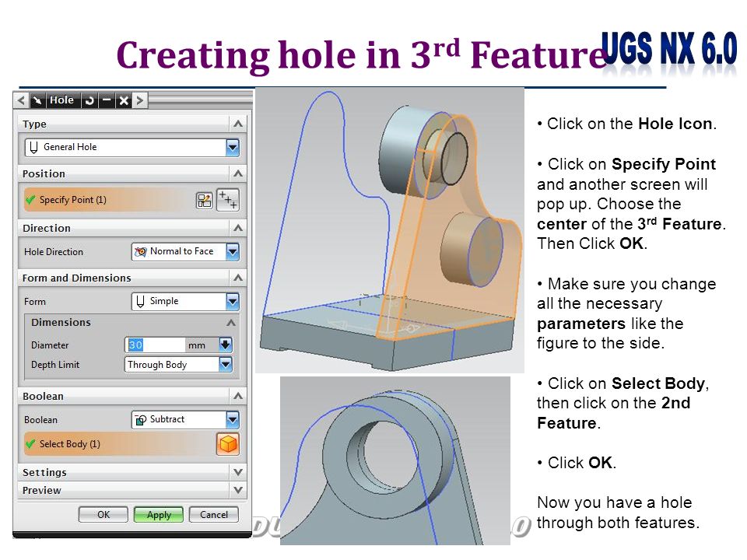Click the Hole dialog title text
Image resolution: width=747 pixels, height=560 pixels.
[62, 100]
